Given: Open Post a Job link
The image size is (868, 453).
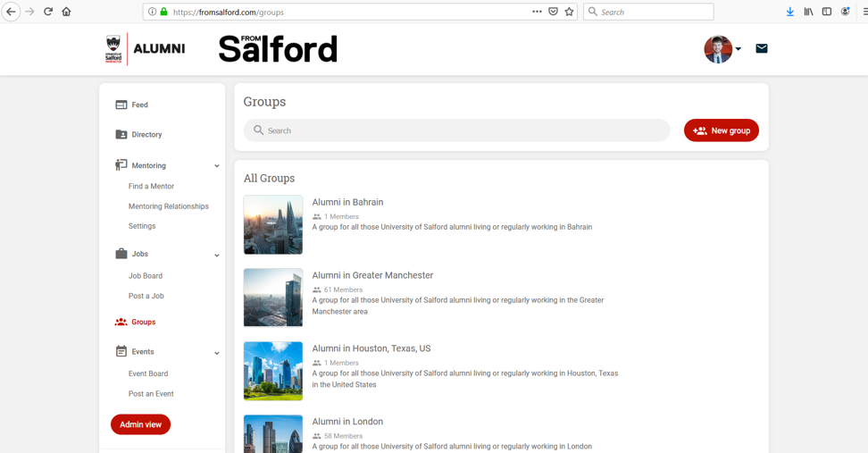Looking at the screenshot, I should pyautogui.click(x=146, y=296).
